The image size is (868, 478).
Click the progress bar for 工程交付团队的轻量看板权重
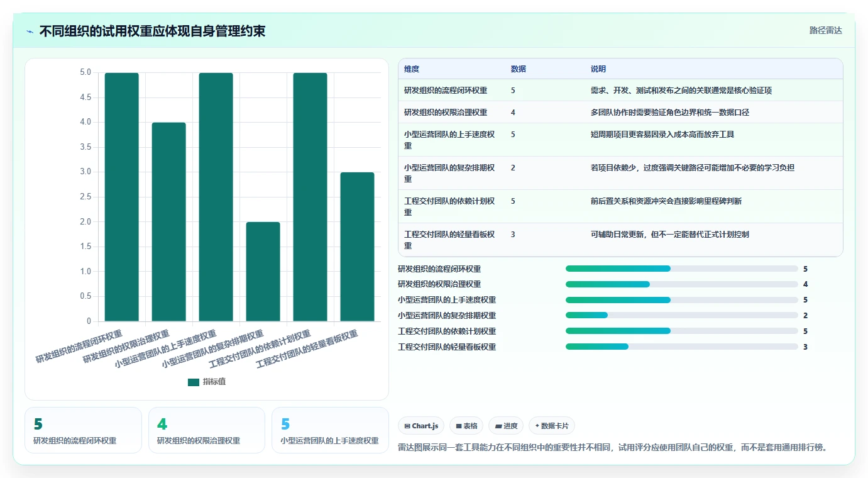click(x=682, y=347)
